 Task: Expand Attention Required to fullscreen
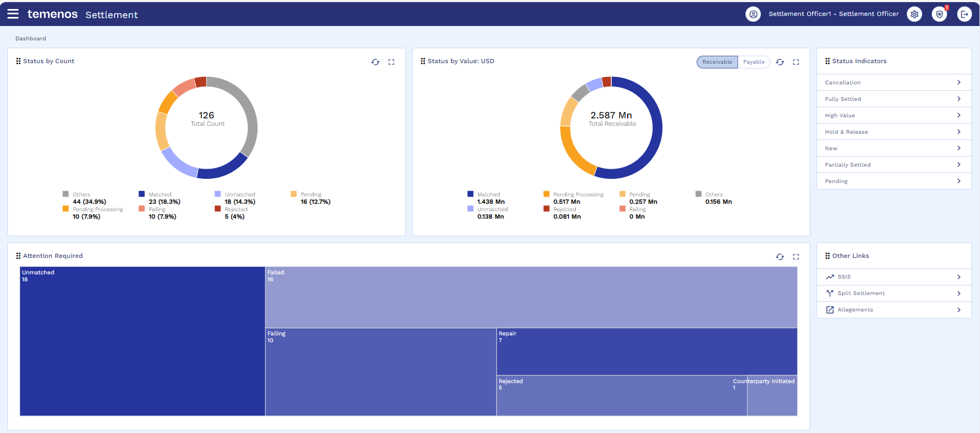coord(796,257)
